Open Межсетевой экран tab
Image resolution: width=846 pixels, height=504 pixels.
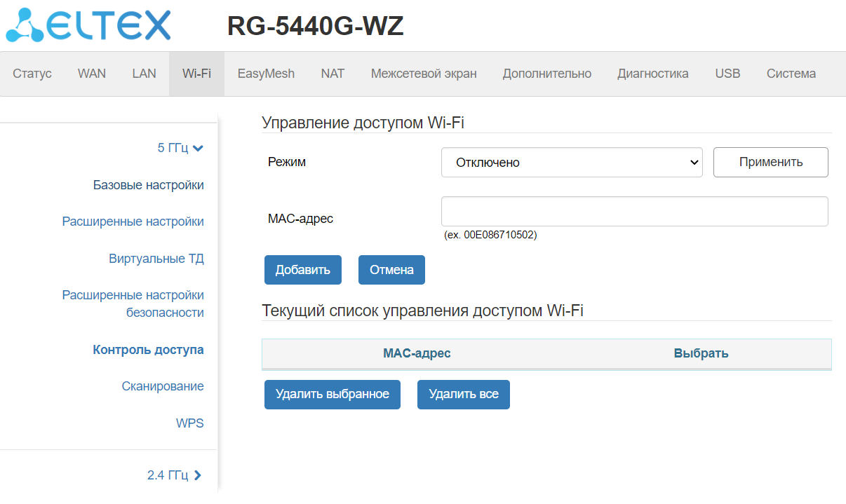[x=424, y=74]
